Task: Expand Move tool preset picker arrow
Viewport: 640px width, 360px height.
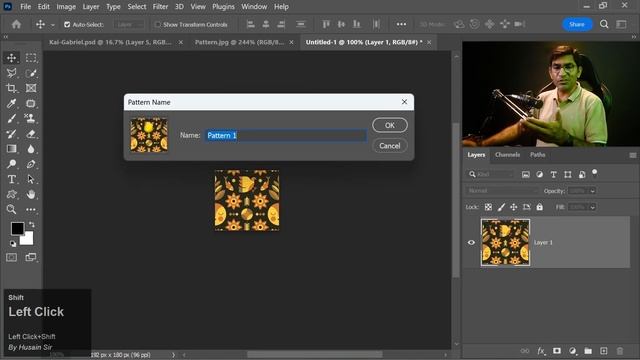Action: 53,25
